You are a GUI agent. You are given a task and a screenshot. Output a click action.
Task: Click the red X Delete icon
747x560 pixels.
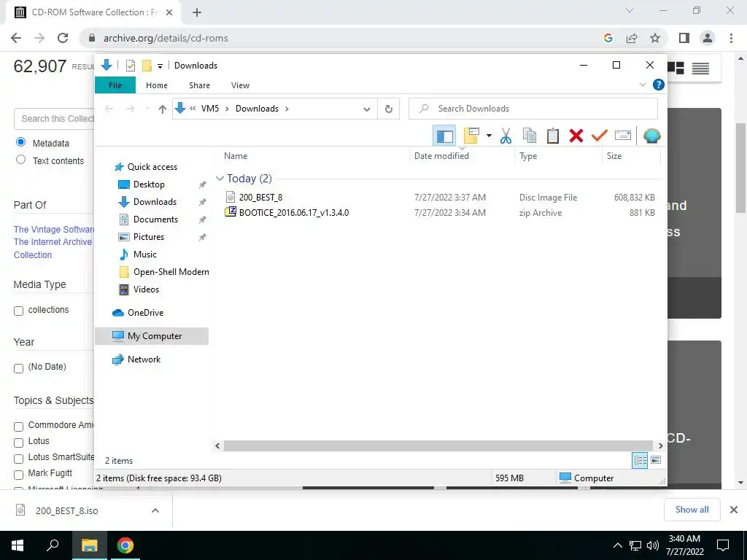point(576,136)
